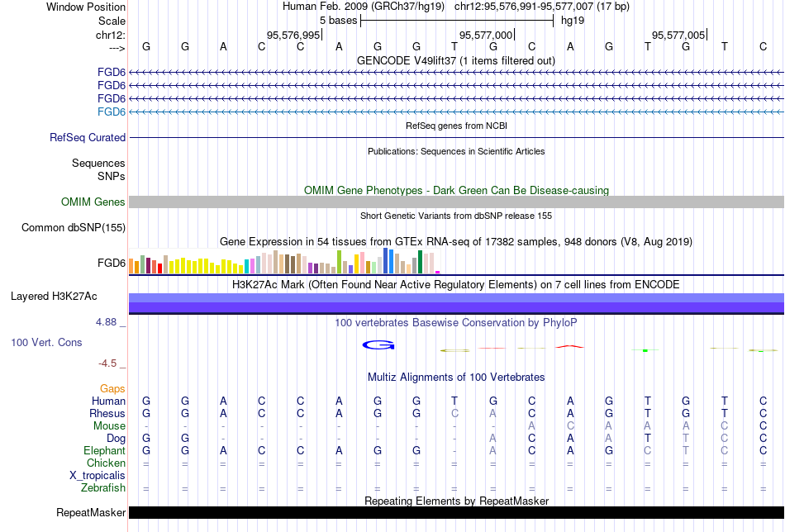
Task: Click the RepeatMasker track label
Action: 91,512
